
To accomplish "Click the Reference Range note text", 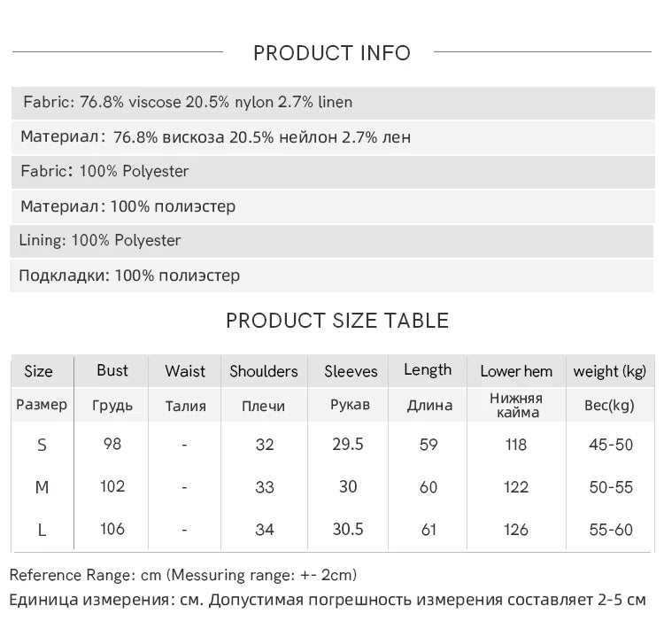I will tap(183, 576).
